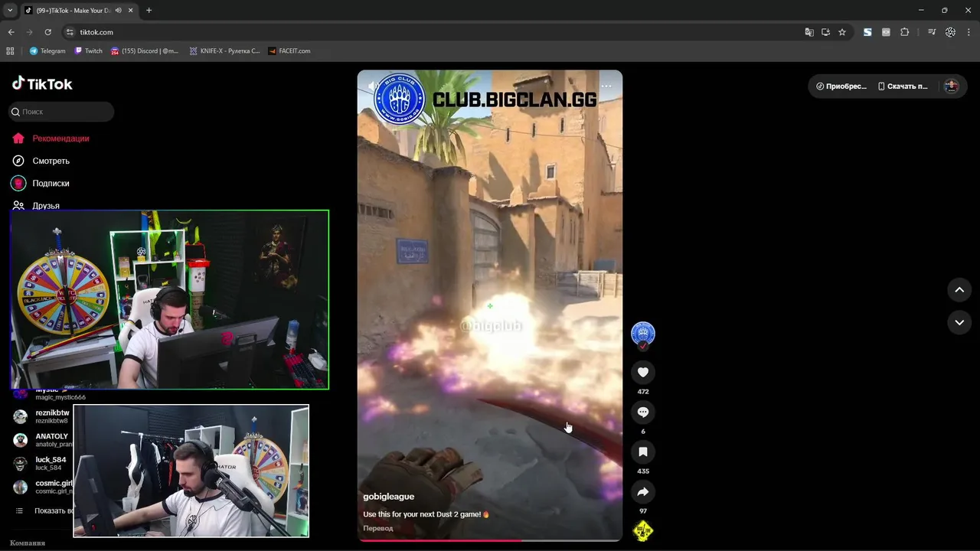Image resolution: width=980 pixels, height=551 pixels.
Task: Reload the page
Action: pos(48,32)
